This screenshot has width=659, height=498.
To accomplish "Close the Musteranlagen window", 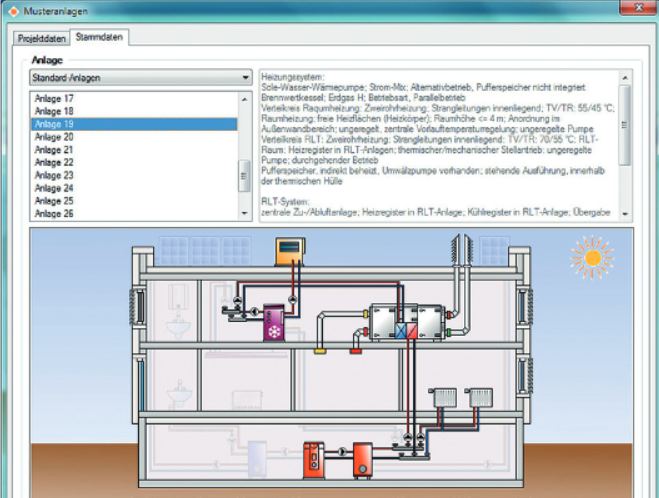I will 639,7.
